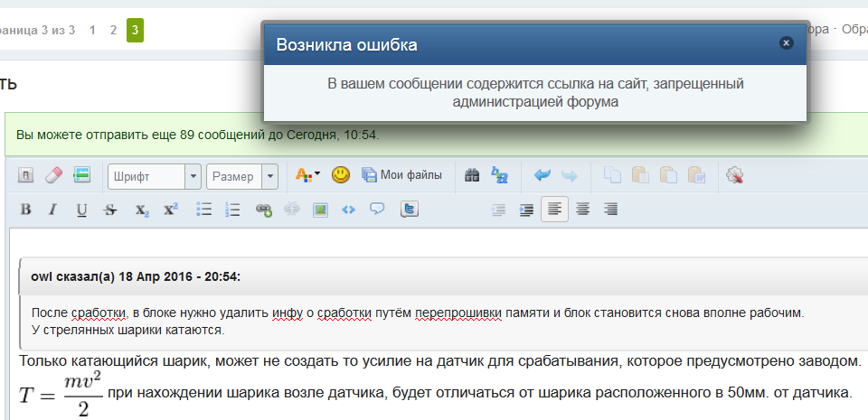Go to page 2 of the topic
The height and width of the screenshot is (420, 868).
tap(113, 30)
